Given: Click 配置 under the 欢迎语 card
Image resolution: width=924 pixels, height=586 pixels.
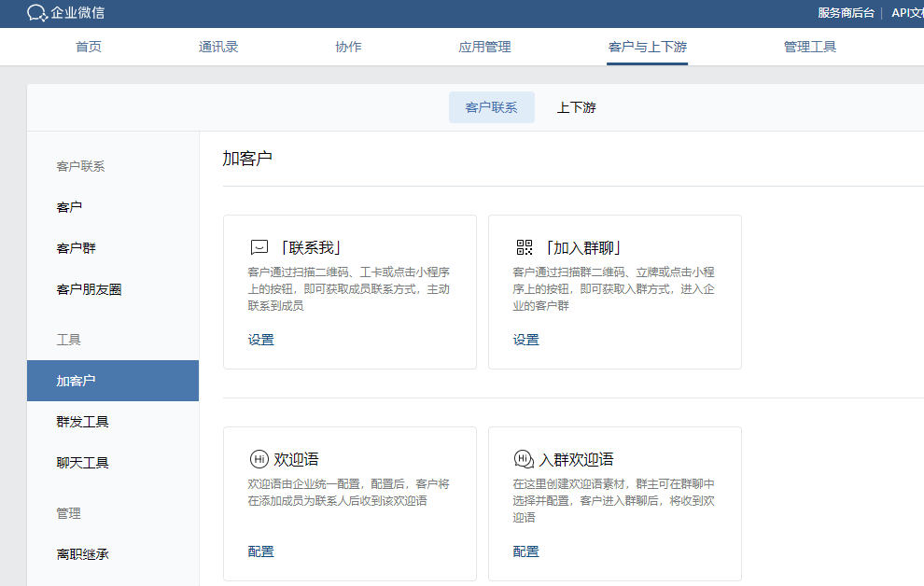Looking at the screenshot, I should (x=259, y=551).
